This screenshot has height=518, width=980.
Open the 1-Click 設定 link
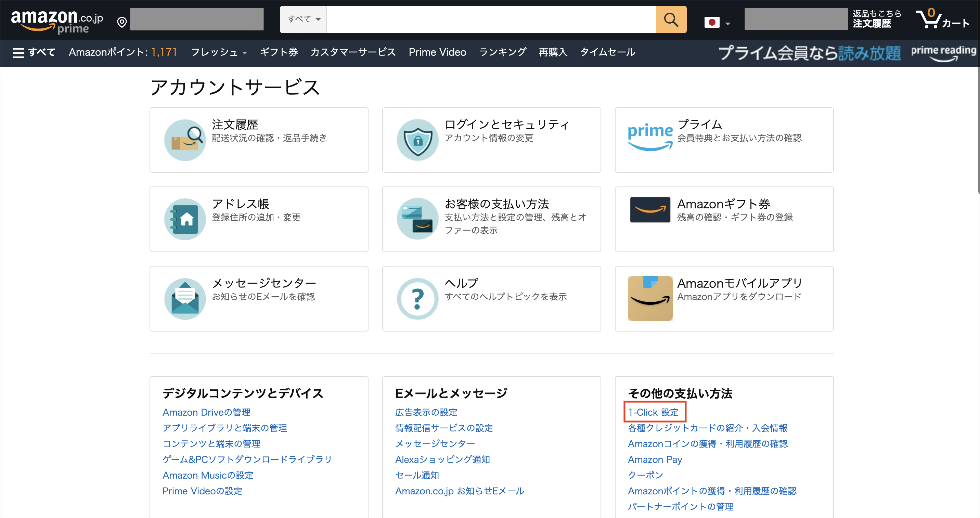pos(654,413)
